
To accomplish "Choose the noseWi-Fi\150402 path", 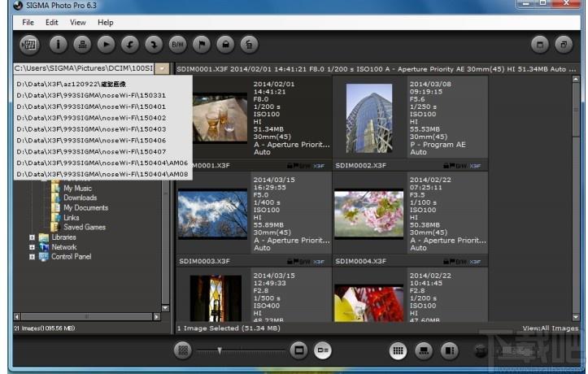I will click(103, 118).
